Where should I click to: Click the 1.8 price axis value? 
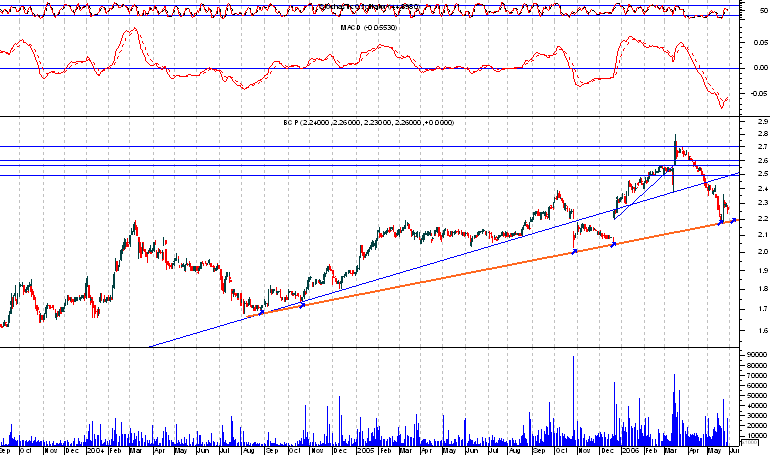pyautogui.click(x=763, y=289)
